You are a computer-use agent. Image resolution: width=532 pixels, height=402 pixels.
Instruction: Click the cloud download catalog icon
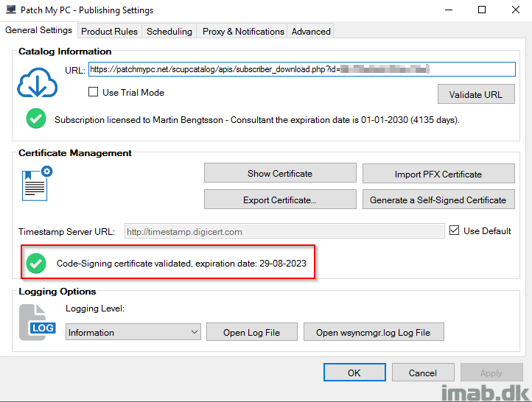(38, 82)
